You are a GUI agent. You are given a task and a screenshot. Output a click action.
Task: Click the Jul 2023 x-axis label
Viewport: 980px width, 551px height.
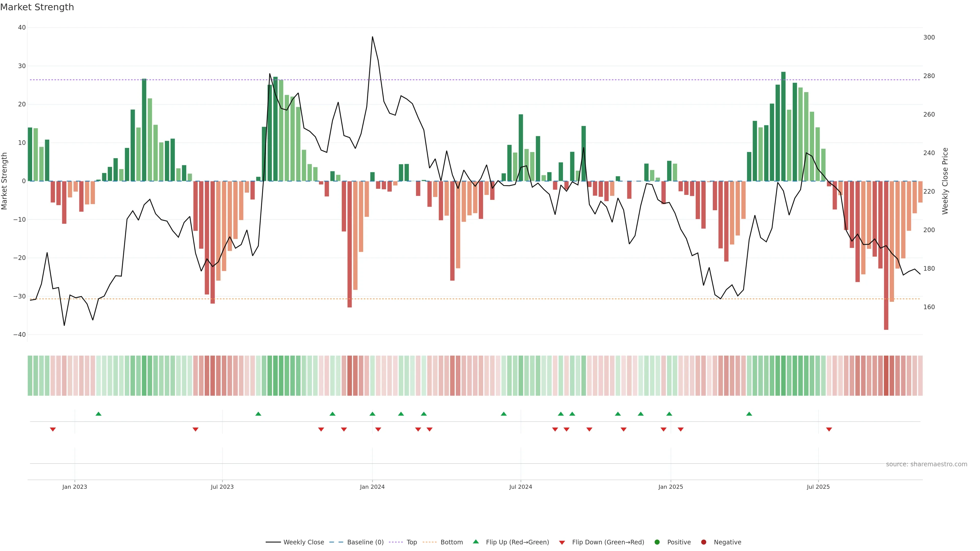(x=222, y=487)
